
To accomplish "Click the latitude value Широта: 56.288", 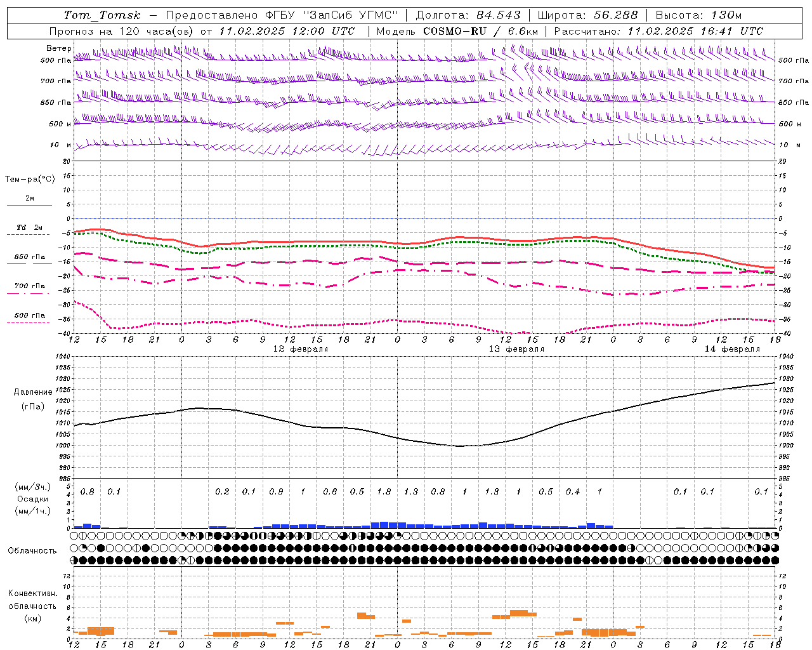I will [x=588, y=15].
